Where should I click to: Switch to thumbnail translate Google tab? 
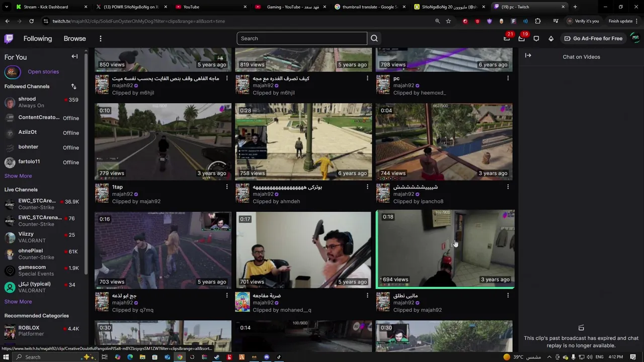(x=370, y=7)
